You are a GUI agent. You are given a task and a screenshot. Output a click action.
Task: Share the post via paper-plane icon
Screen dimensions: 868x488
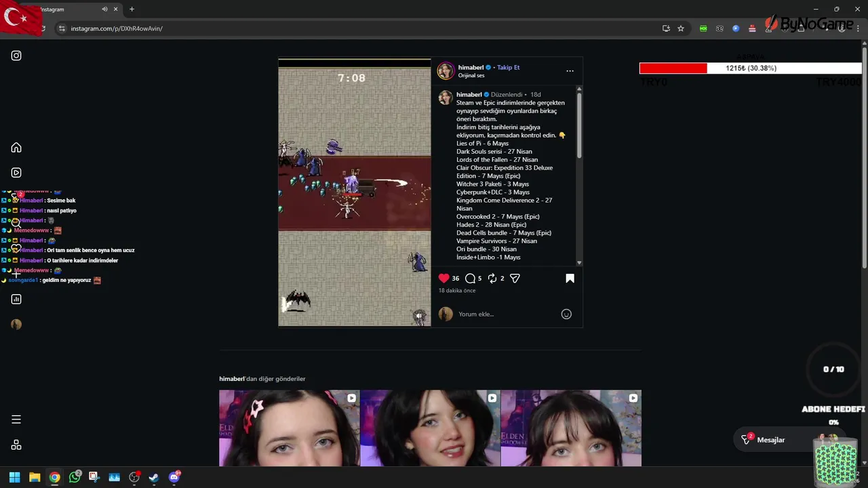click(x=515, y=278)
